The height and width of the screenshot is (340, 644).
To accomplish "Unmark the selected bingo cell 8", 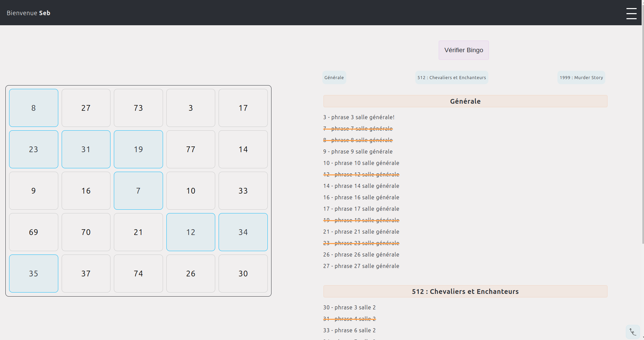I will (34, 108).
